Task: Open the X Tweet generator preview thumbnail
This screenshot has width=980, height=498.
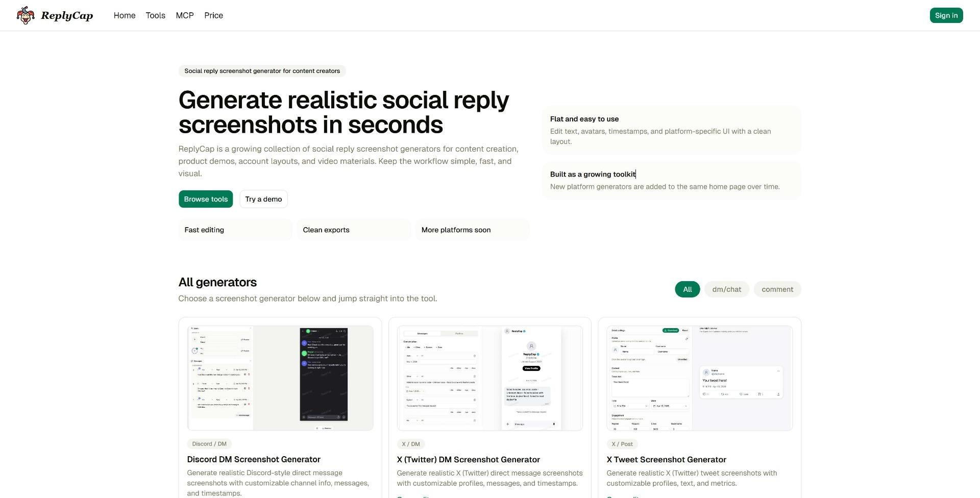Action: coord(699,378)
